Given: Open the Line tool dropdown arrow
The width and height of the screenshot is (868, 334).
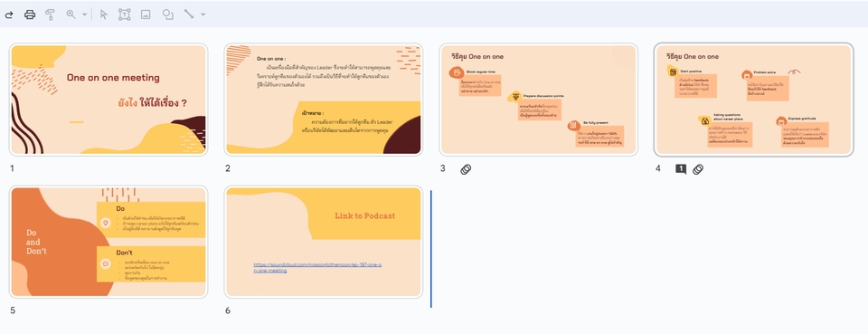Looking at the screenshot, I should click(203, 15).
